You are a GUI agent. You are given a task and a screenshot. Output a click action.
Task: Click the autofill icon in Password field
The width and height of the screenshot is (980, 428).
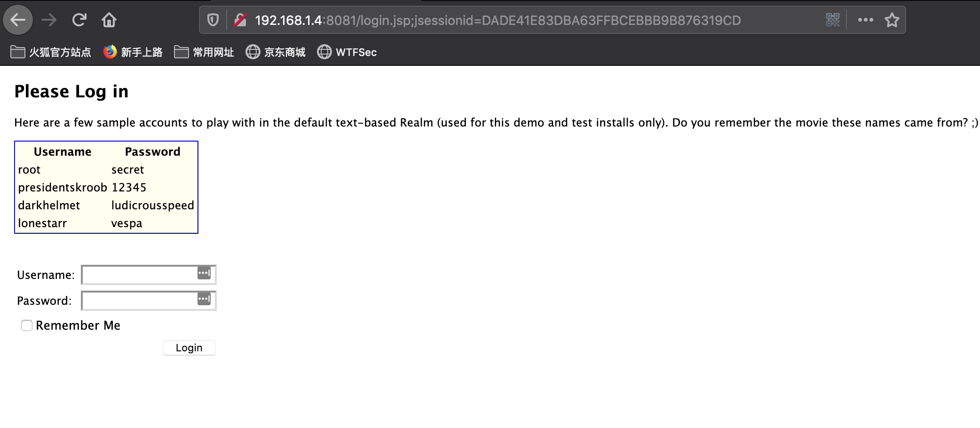coord(204,299)
